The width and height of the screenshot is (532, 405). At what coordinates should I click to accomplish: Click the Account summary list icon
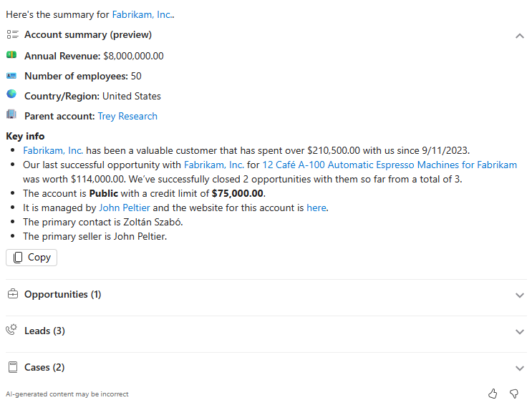pos(12,34)
